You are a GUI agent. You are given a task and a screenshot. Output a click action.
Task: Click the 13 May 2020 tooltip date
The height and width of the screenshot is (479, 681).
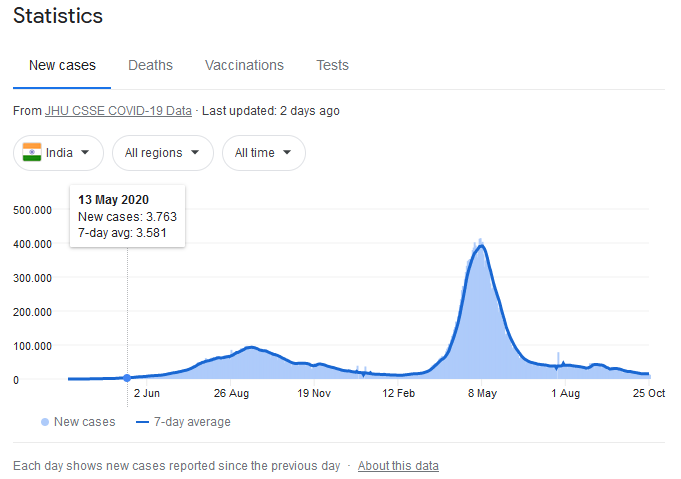click(113, 200)
